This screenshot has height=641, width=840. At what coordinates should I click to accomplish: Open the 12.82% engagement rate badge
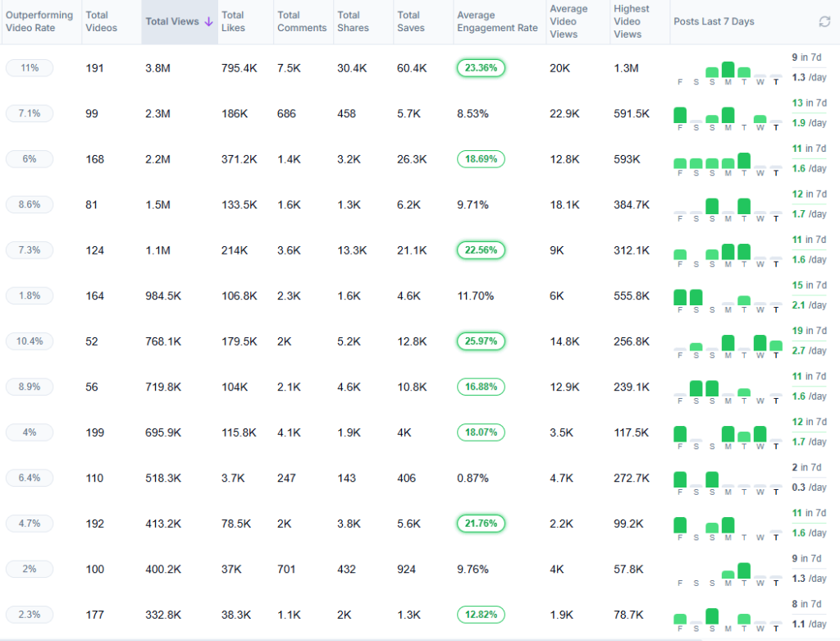481,614
